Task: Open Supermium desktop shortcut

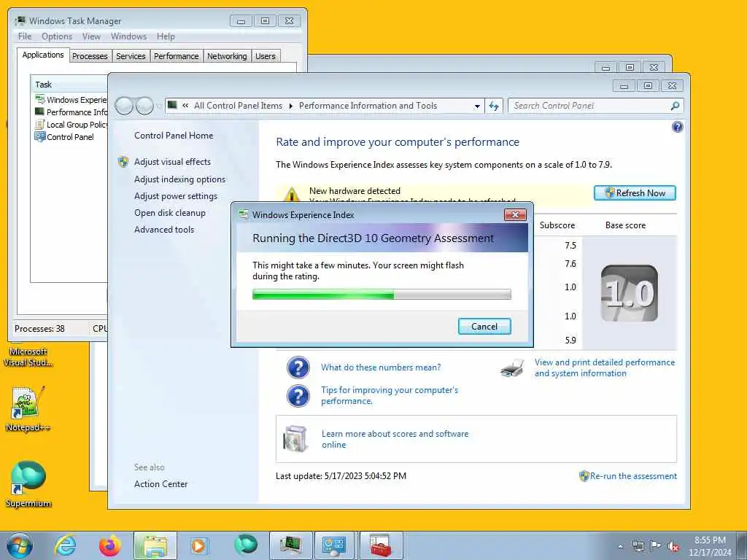Action: tap(28, 484)
